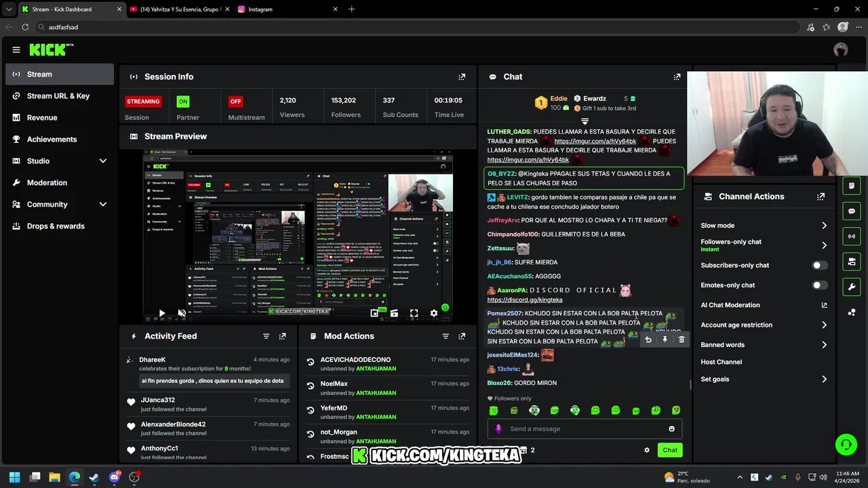Open the profile avatar menu
The height and width of the screenshot is (488, 868).
click(841, 49)
